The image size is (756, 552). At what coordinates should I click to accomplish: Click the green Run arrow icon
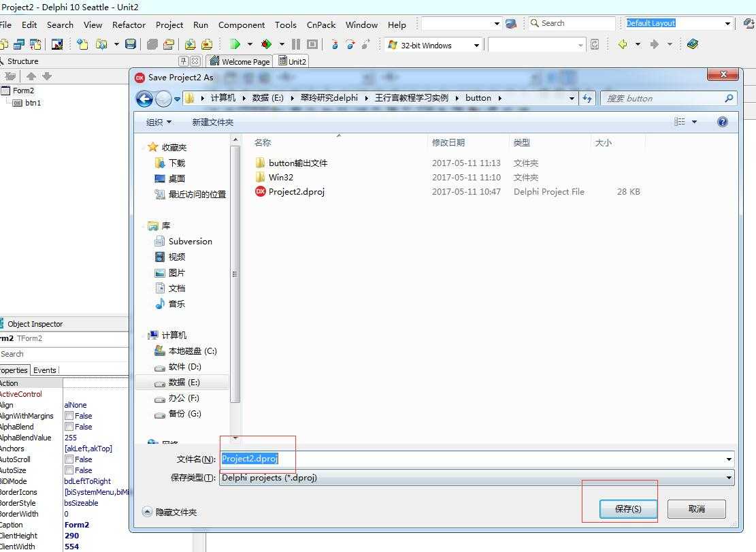[235, 44]
